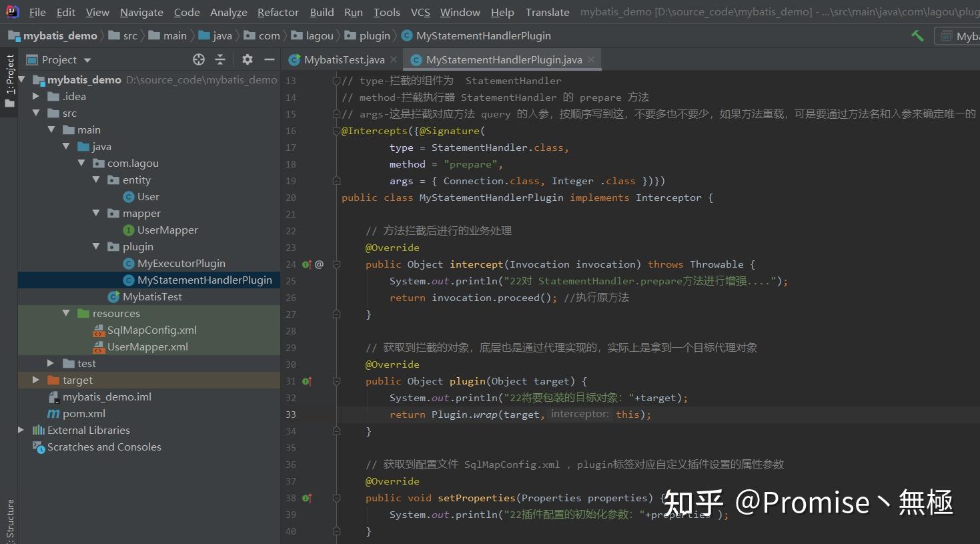Expand the target folder
The width and height of the screenshot is (980, 544).
(36, 380)
